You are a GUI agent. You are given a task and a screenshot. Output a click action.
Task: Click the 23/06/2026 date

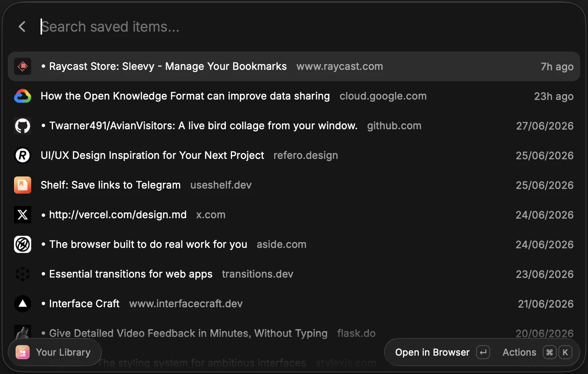[545, 274]
